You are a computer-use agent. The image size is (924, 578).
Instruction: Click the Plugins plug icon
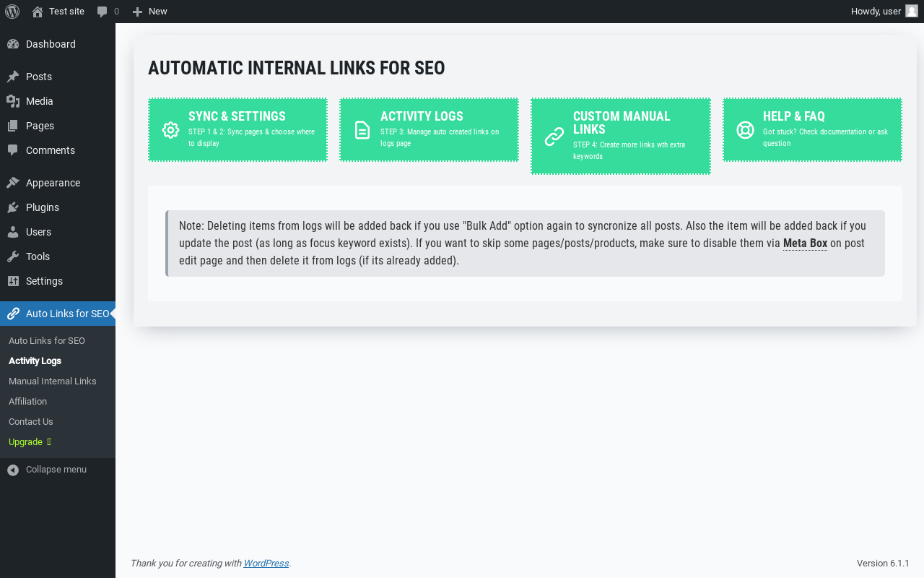[13, 207]
